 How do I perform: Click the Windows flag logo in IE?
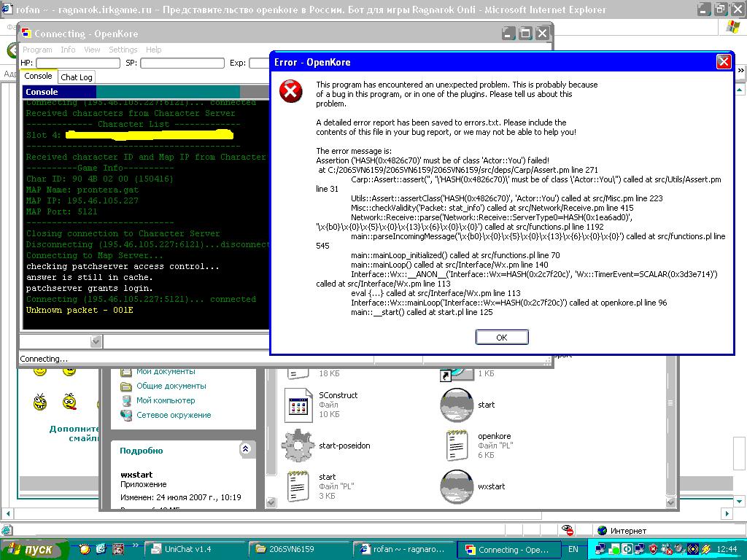732,27
